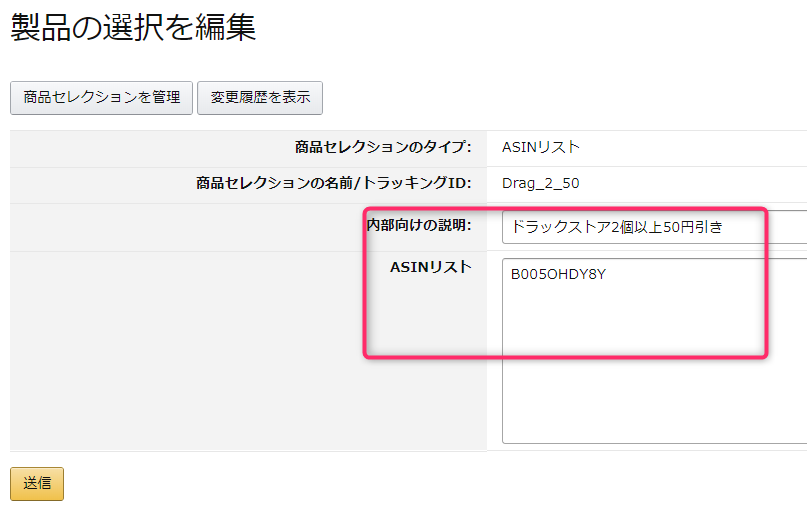Image resolution: width=807 pixels, height=523 pixels.
Task: Click the 内部向けの説明: field label
Action: point(419,225)
